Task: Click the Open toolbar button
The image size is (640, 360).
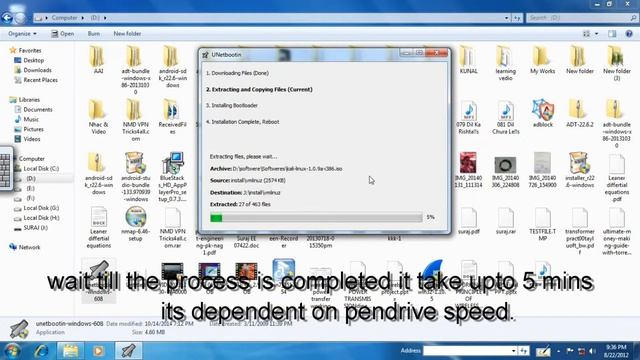Action: point(62,34)
